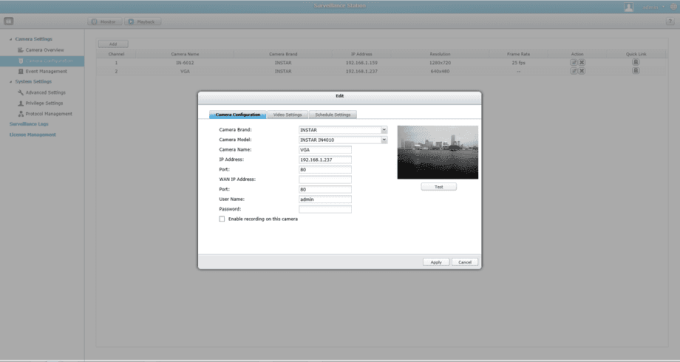
Task: Collapse the System Settings tree section
Action: tap(11, 82)
